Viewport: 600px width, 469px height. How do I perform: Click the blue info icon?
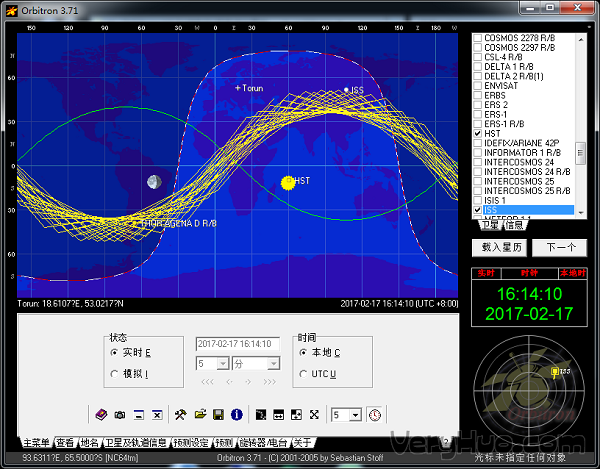point(237,414)
